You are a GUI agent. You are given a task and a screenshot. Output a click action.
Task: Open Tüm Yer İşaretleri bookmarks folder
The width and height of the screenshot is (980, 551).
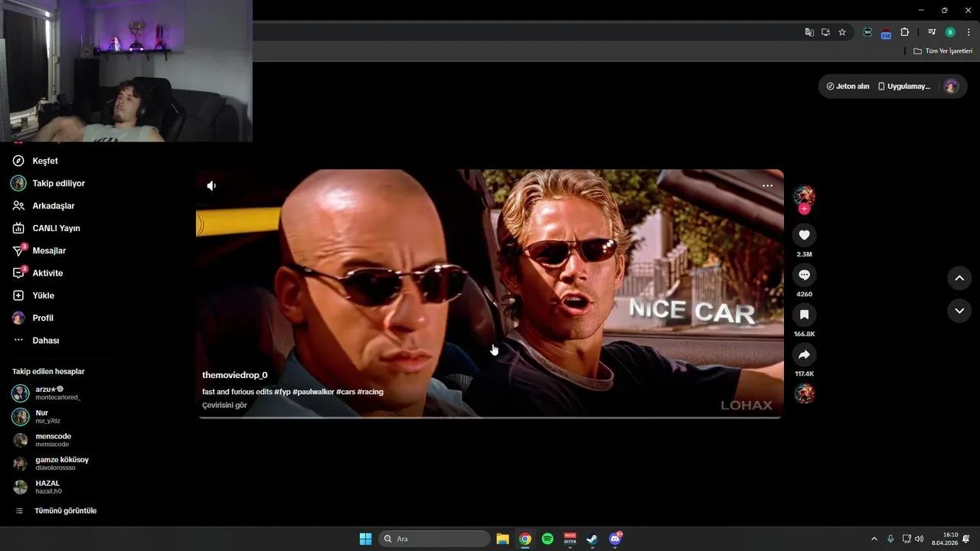pyautogui.click(x=943, y=51)
